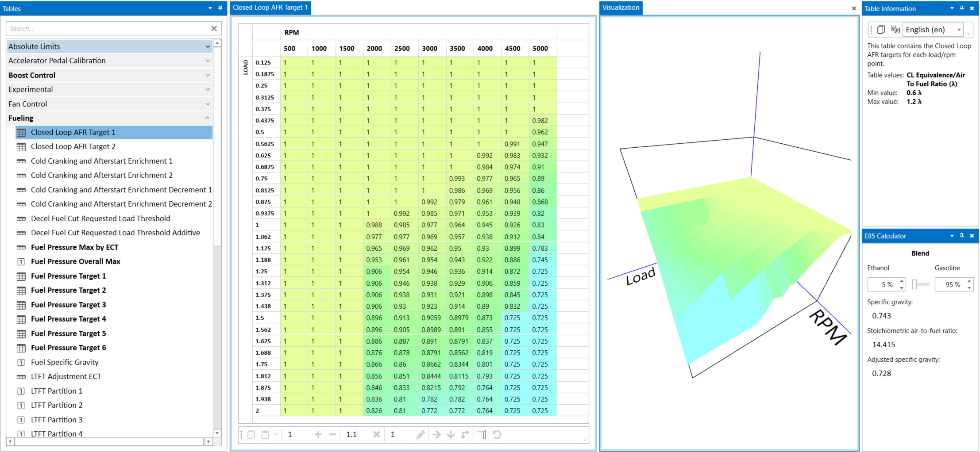The height and width of the screenshot is (452, 980).
Task: Click the pencil set-value icon
Action: [x=421, y=435]
